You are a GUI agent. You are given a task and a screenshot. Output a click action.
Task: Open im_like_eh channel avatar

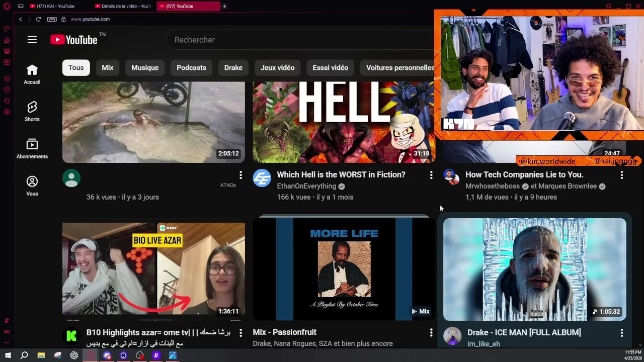[452, 336]
